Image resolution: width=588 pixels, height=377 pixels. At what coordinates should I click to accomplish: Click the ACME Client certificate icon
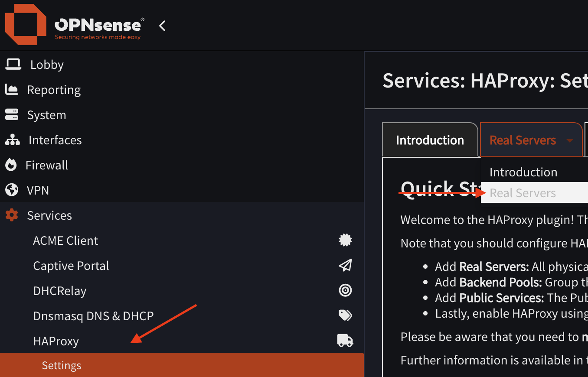pyautogui.click(x=345, y=240)
